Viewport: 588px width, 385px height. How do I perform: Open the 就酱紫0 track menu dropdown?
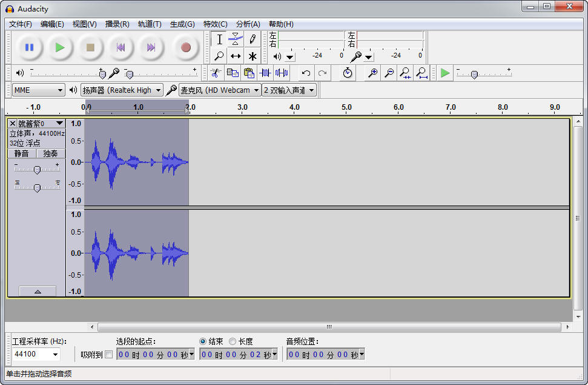(59, 123)
